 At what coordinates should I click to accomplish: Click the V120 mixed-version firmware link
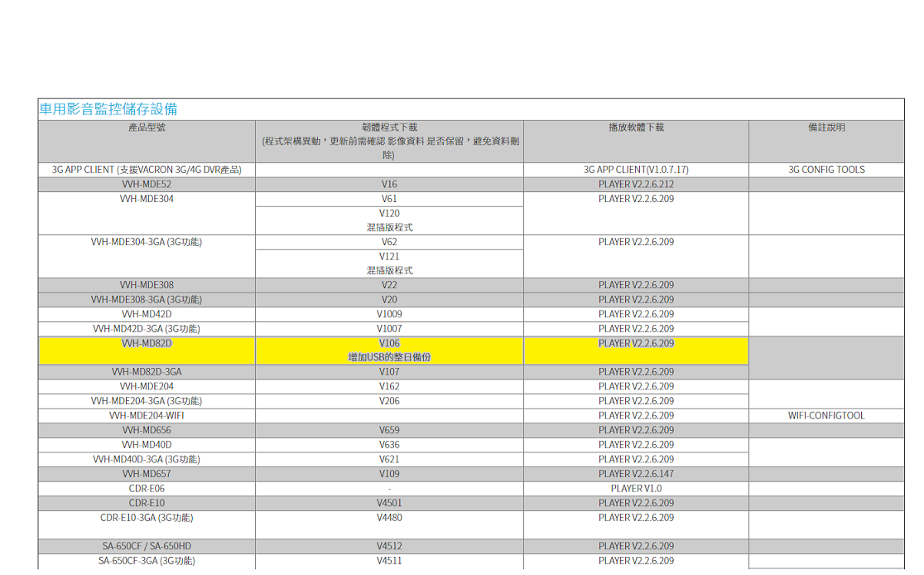[389, 214]
